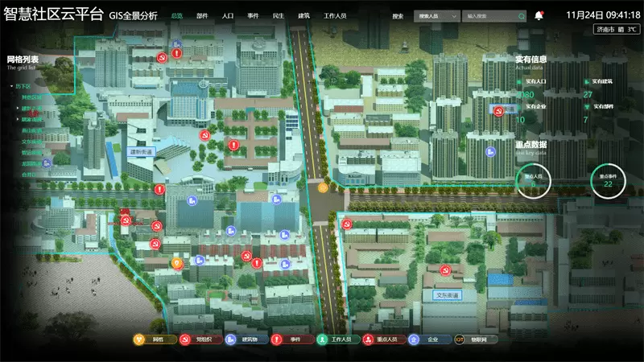Toggle the 重点人员 layer filter
644x362 pixels.
385,339
